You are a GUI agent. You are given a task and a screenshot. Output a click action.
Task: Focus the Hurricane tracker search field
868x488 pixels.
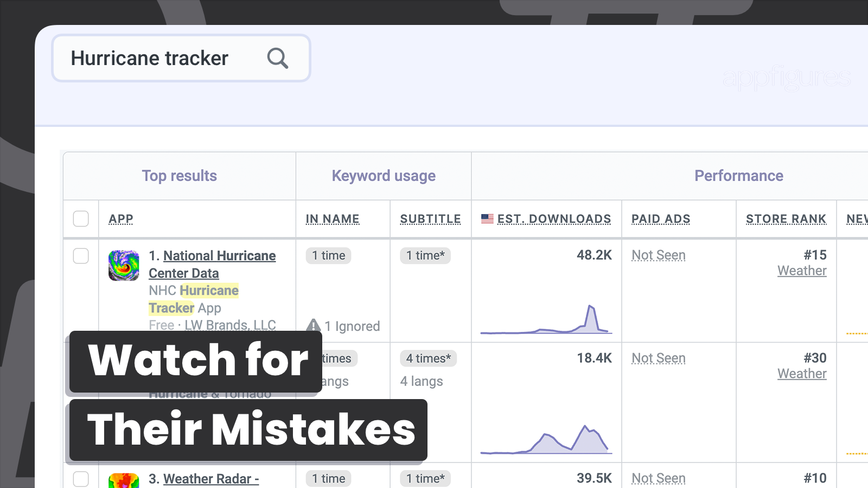point(181,58)
